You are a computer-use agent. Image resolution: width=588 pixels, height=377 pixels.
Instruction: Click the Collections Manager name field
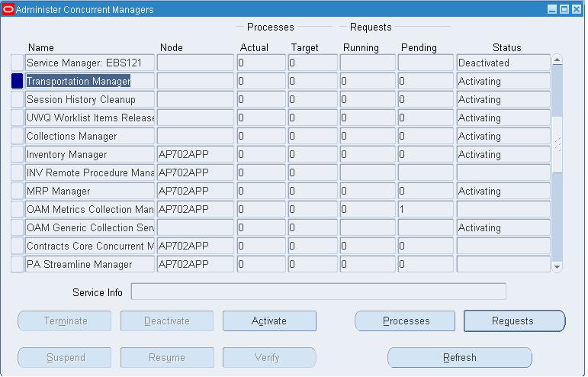[90, 136]
